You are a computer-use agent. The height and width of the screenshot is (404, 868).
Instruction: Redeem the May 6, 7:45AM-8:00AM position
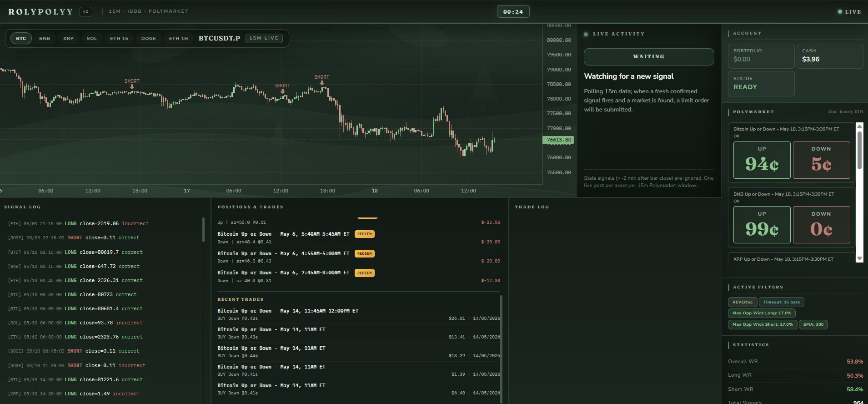tap(365, 273)
